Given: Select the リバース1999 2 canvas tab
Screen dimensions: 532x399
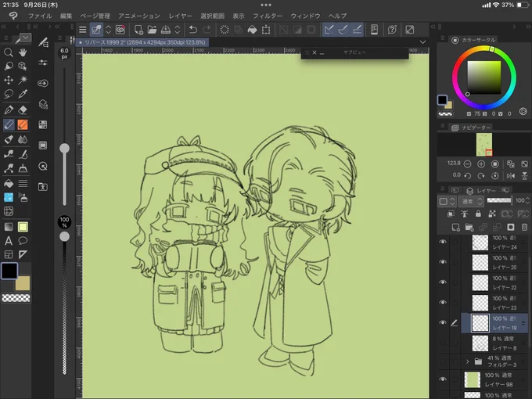Looking at the screenshot, I should click(142, 42).
